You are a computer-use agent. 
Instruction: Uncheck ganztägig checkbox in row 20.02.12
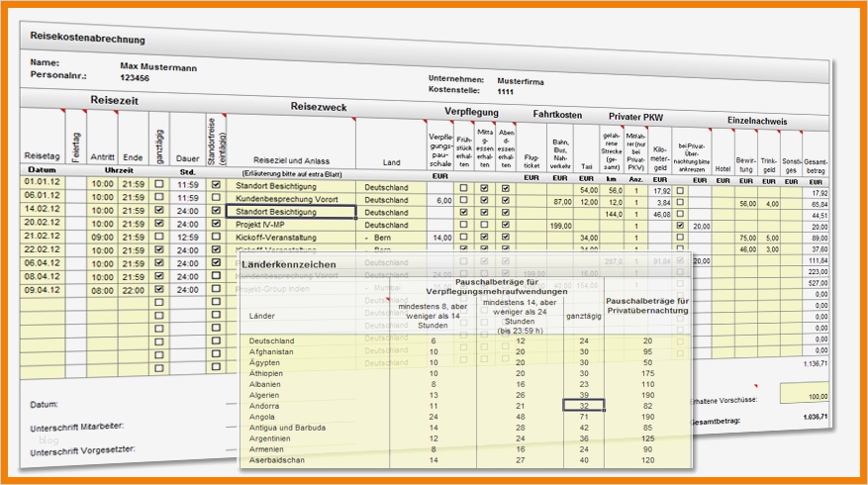click(x=159, y=223)
